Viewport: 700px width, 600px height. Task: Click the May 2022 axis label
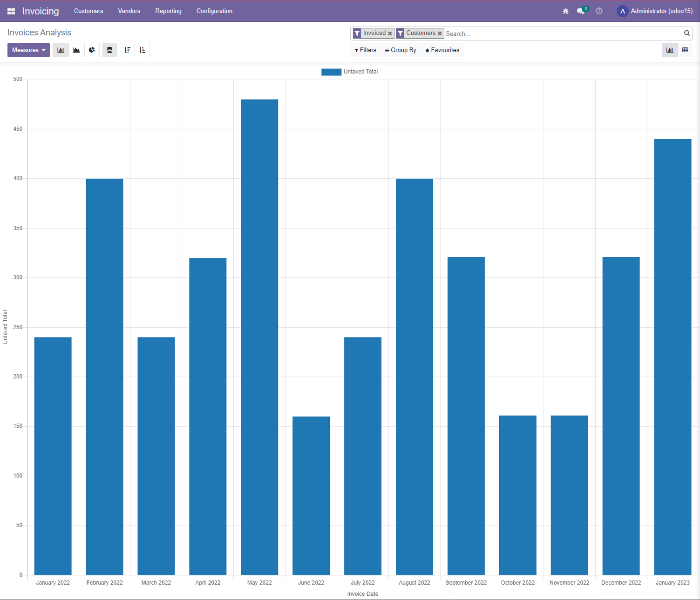pos(259,583)
